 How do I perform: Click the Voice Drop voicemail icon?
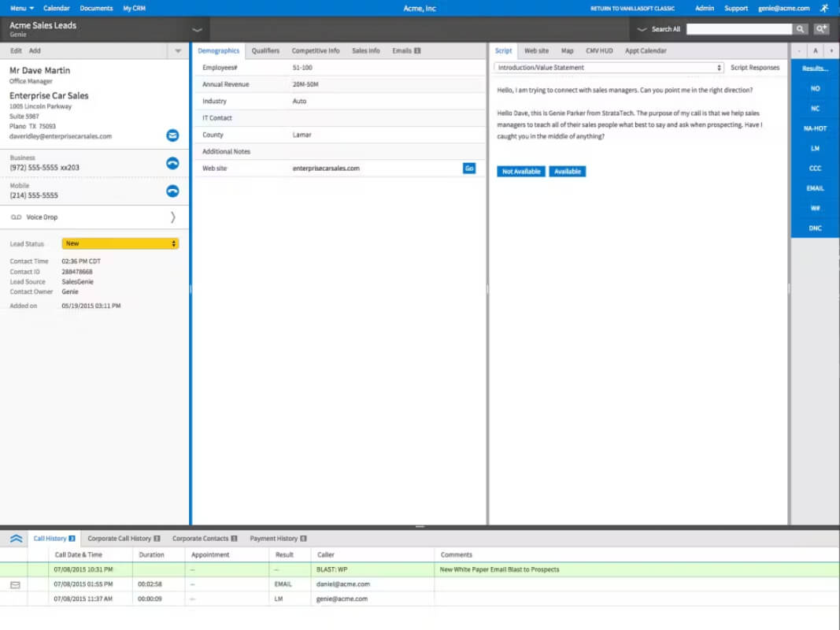(x=16, y=217)
